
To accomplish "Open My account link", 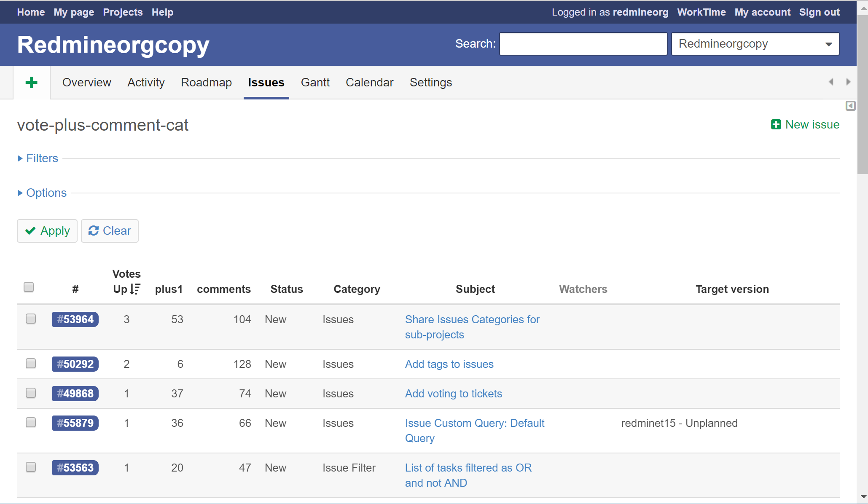I will [762, 12].
